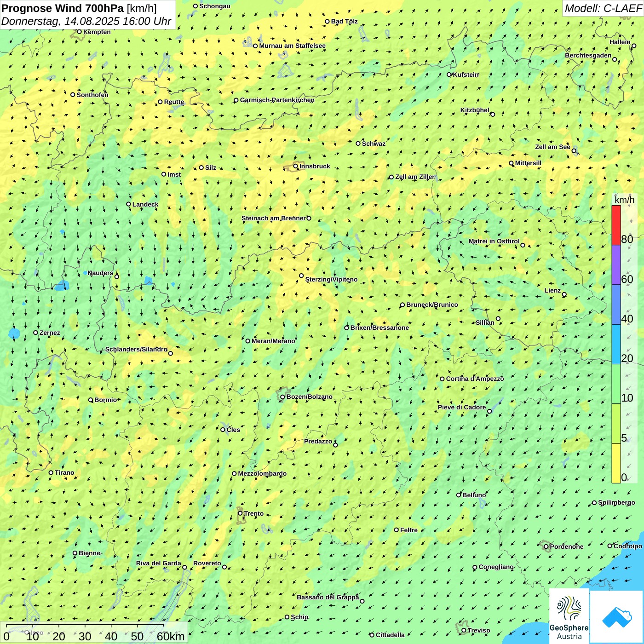This screenshot has width=644, height=644.
Task: Pick the yellow segment of the wind legend
Action: coord(616,463)
